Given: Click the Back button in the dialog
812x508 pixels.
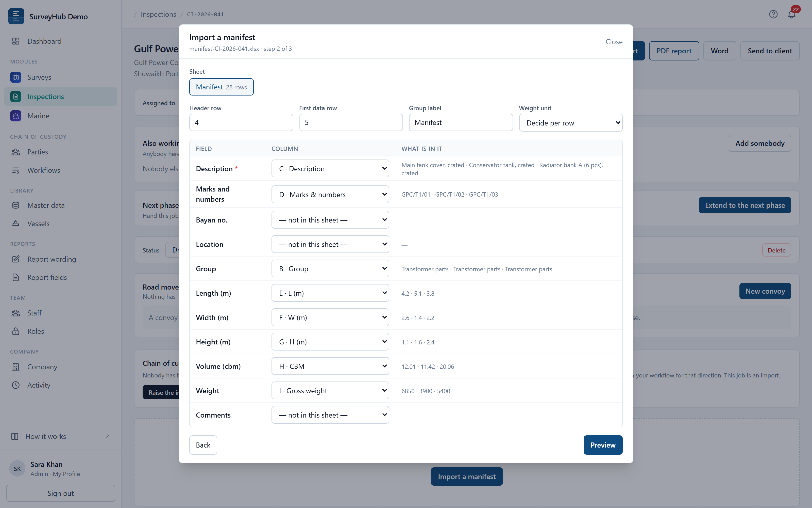Looking at the screenshot, I should (x=203, y=445).
